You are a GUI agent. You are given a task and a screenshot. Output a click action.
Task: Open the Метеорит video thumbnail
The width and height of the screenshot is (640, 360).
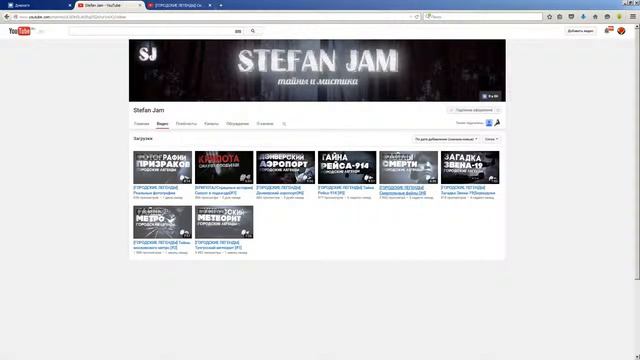224,222
